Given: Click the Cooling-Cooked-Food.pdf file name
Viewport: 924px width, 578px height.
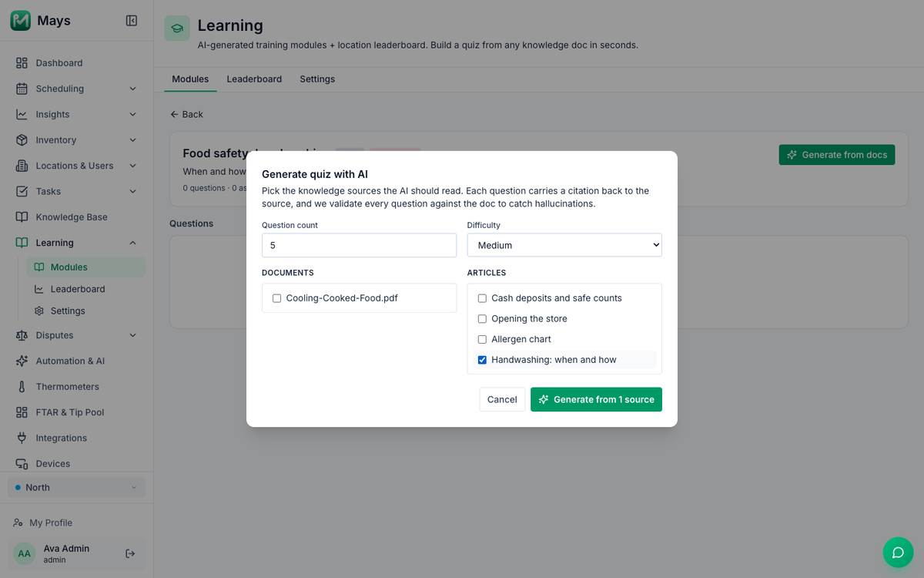Looking at the screenshot, I should pos(342,298).
